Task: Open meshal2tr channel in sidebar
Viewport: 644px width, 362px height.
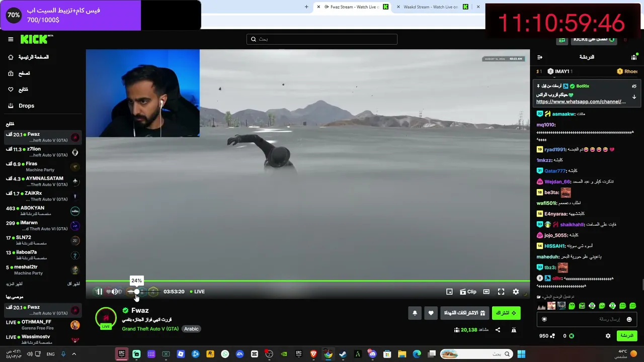Action: coord(43,269)
